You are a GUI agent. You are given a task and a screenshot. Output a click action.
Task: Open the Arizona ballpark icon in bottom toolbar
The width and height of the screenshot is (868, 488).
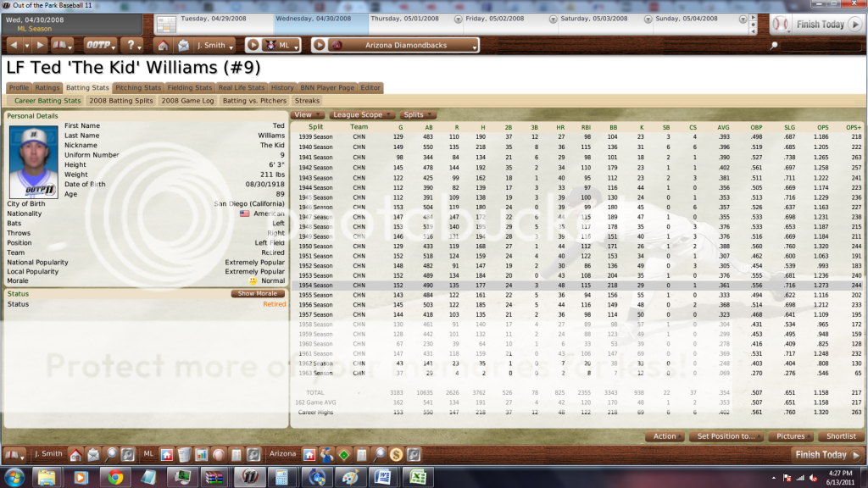[309, 455]
